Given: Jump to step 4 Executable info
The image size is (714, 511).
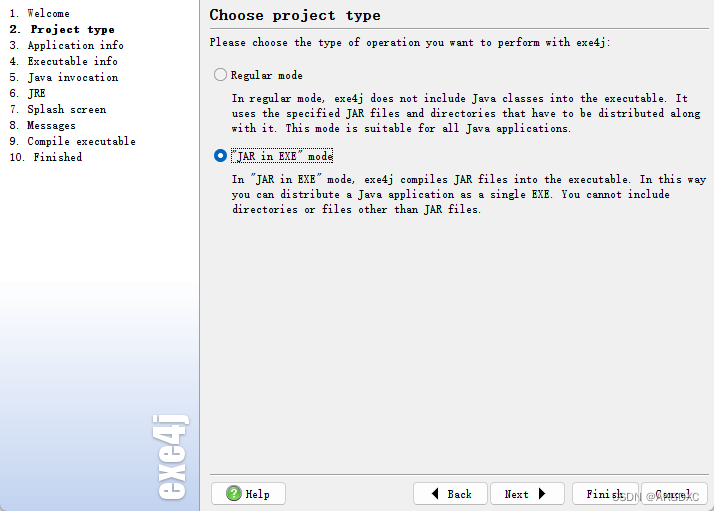Looking at the screenshot, I should pyautogui.click(x=64, y=61).
